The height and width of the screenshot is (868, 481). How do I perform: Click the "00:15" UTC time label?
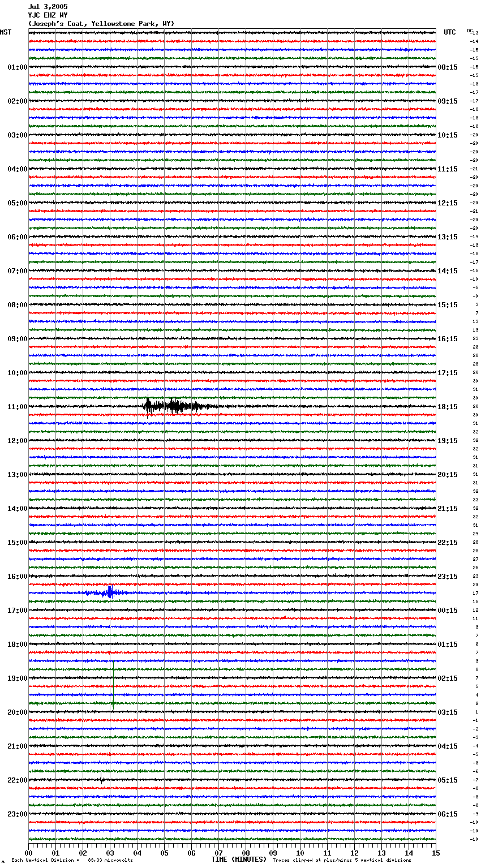point(448,611)
